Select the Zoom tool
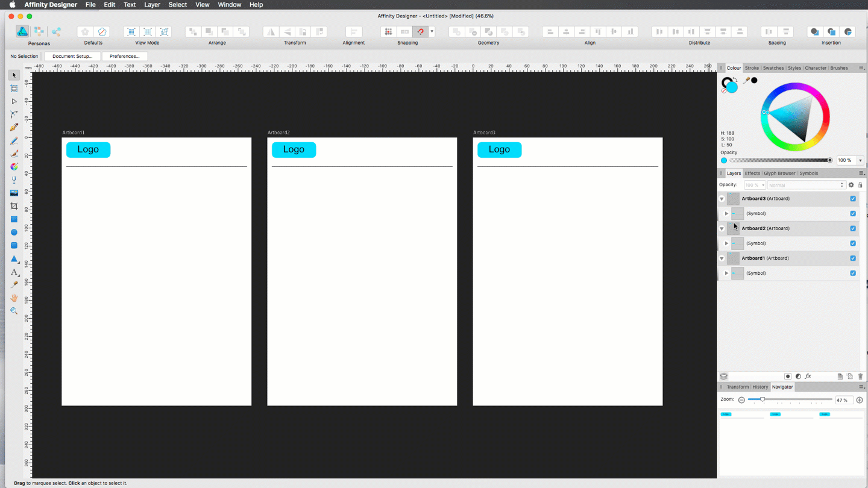Image resolution: width=868 pixels, height=488 pixels. click(x=13, y=310)
